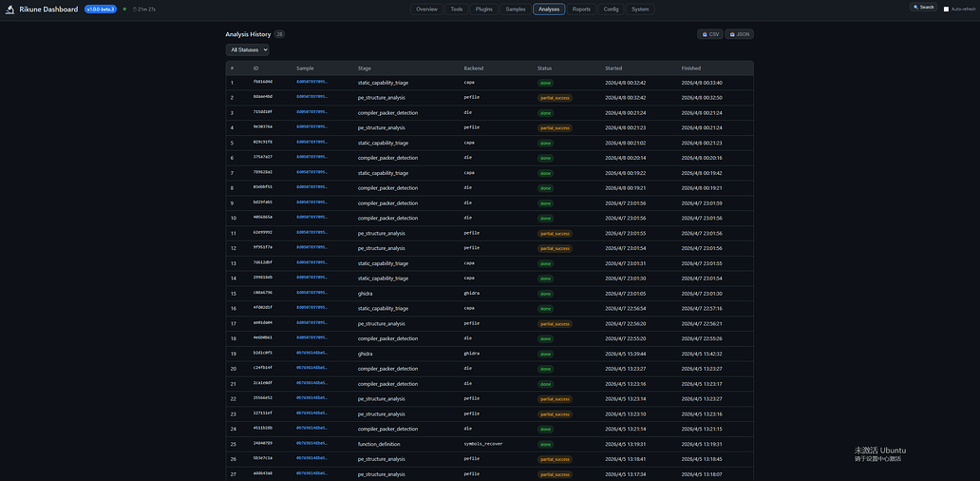The image size is (980, 481).
Task: Export analysis history as JSON
Action: coord(740,34)
